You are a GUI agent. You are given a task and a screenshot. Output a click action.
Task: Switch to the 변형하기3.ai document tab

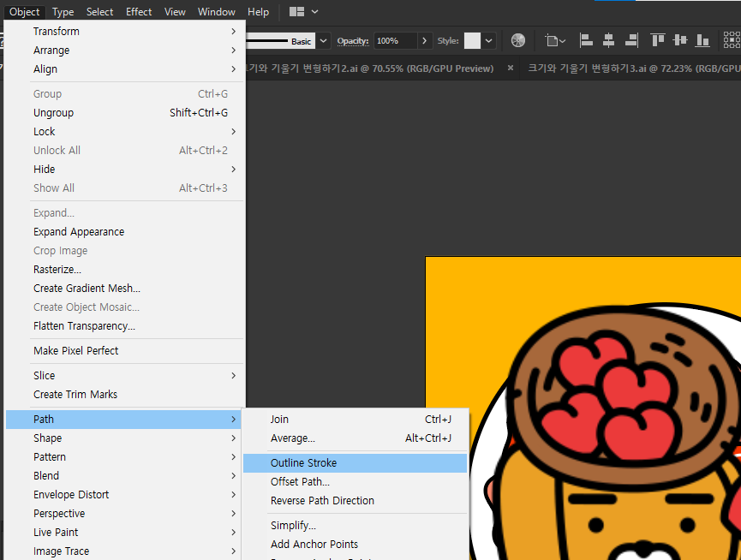[x=633, y=69]
